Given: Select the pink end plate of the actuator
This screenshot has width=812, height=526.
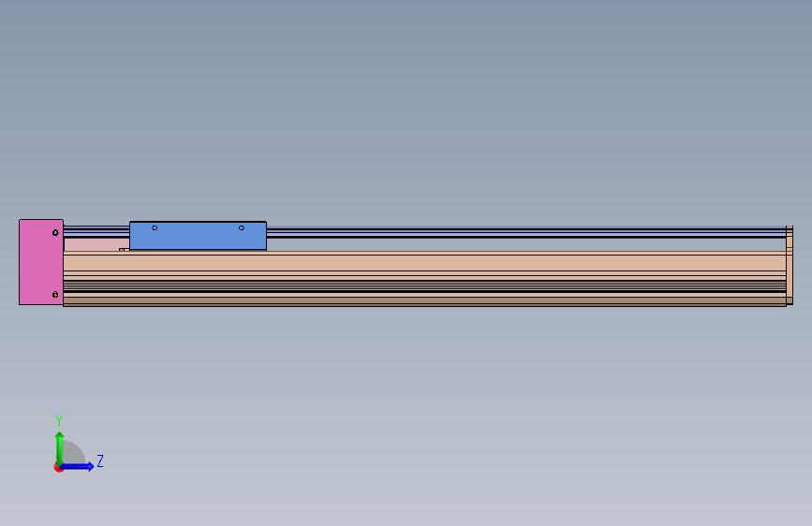Looking at the screenshot, I should (x=41, y=262).
